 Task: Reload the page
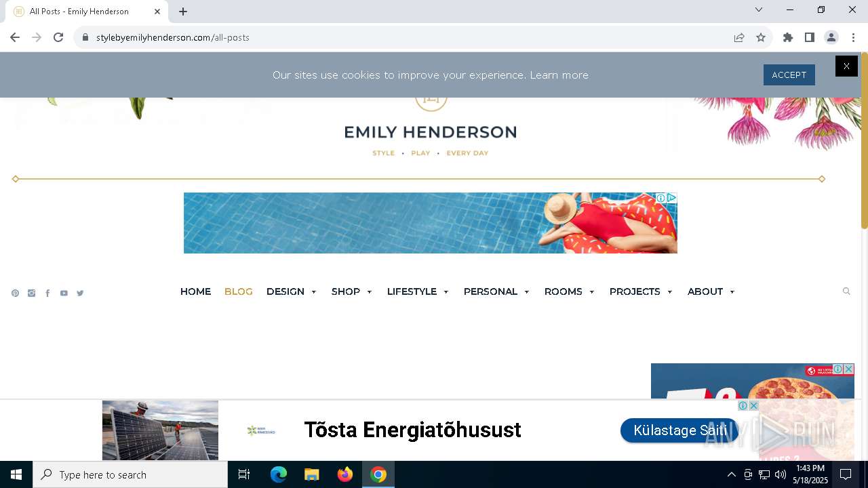click(58, 37)
